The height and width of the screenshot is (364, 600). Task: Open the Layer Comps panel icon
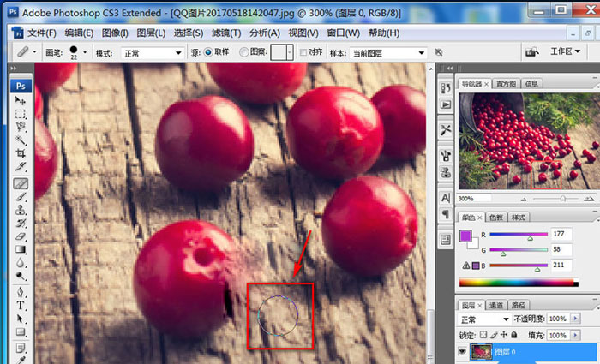click(x=446, y=240)
